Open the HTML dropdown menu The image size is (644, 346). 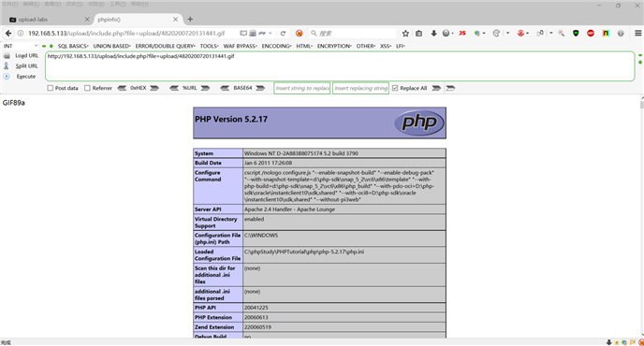(304, 46)
